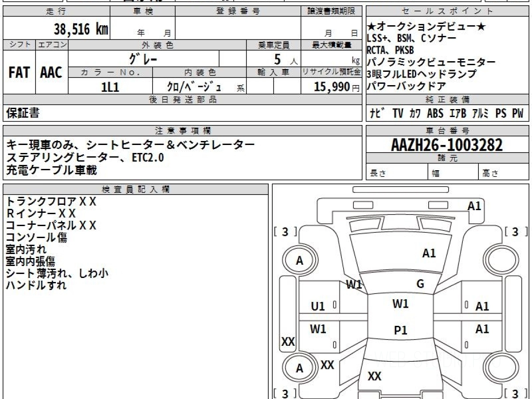Click the カラーNo. label
Image resolution: width=532 pixels, height=399 pixels.
pos(110,72)
